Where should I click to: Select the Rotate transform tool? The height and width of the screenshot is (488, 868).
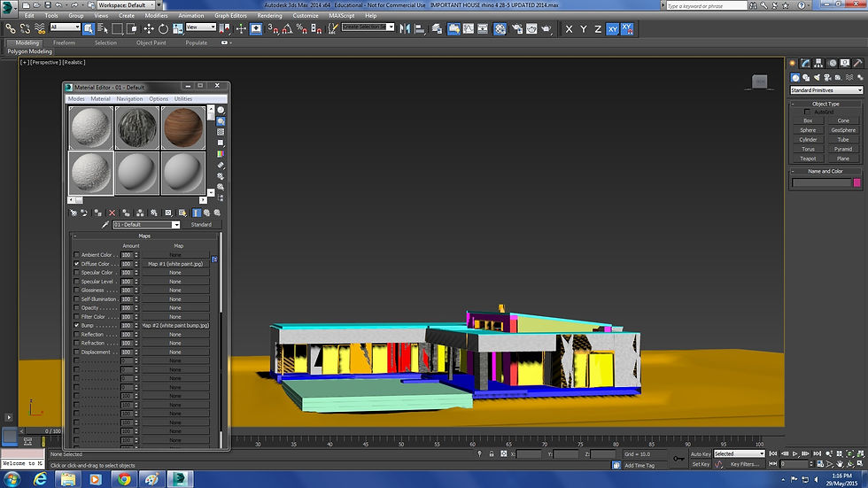click(x=161, y=28)
